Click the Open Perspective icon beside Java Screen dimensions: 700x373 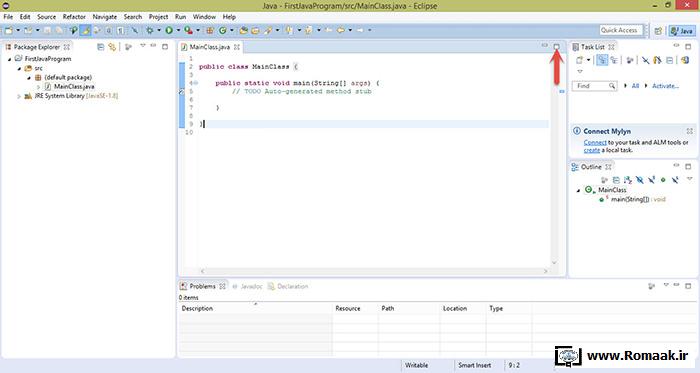[x=658, y=31]
